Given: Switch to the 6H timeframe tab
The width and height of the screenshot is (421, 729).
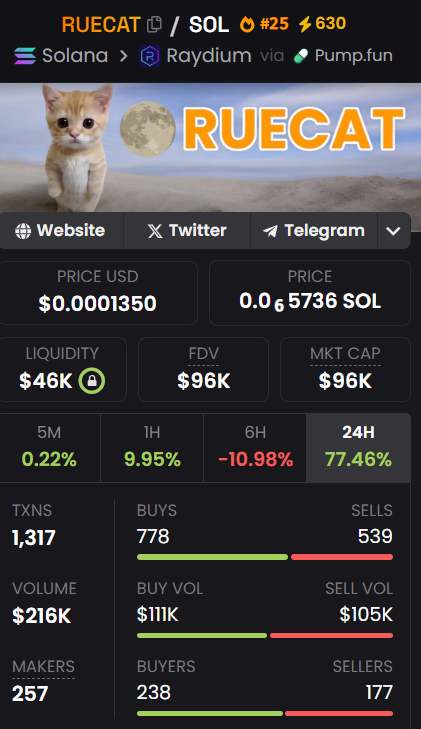Looking at the screenshot, I should 255,448.
